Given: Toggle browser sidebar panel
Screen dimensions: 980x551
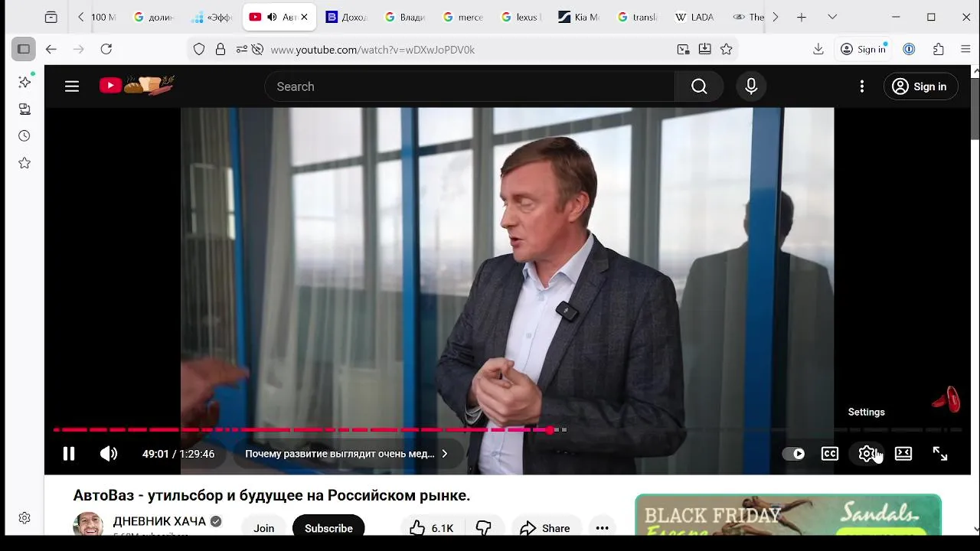Looking at the screenshot, I should pyautogui.click(x=24, y=49).
